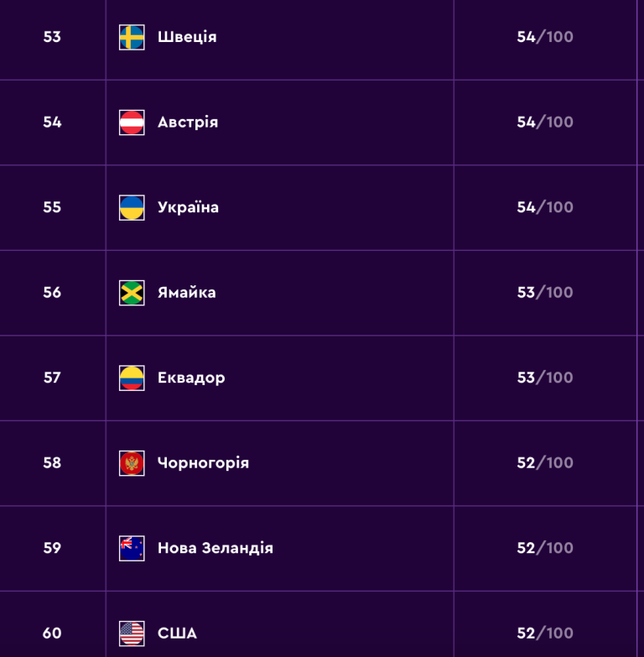Click the New Zealand flag icon
Image resolution: width=644 pixels, height=657 pixels.
click(132, 548)
